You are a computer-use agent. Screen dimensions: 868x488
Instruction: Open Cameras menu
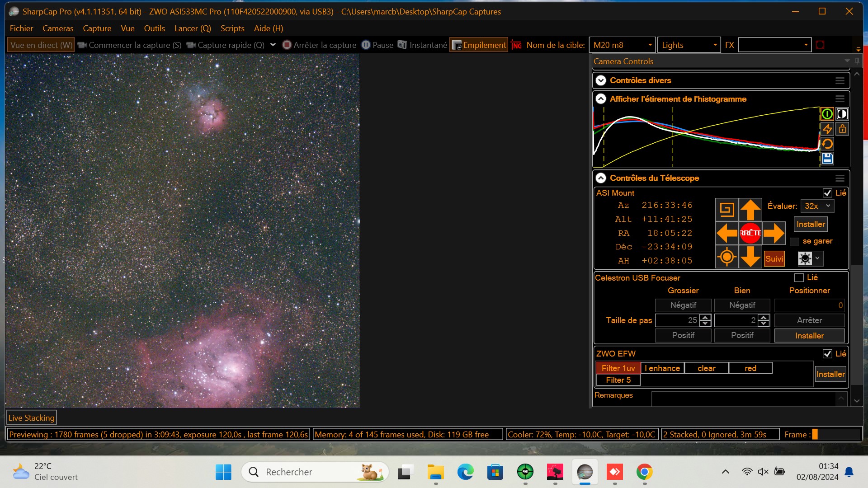pos(58,28)
